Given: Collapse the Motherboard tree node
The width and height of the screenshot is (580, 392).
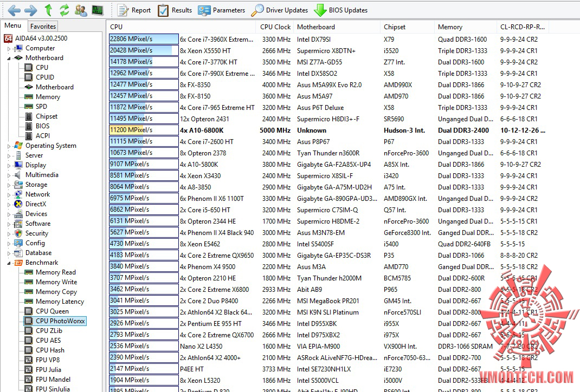Looking at the screenshot, I should coord(9,58).
